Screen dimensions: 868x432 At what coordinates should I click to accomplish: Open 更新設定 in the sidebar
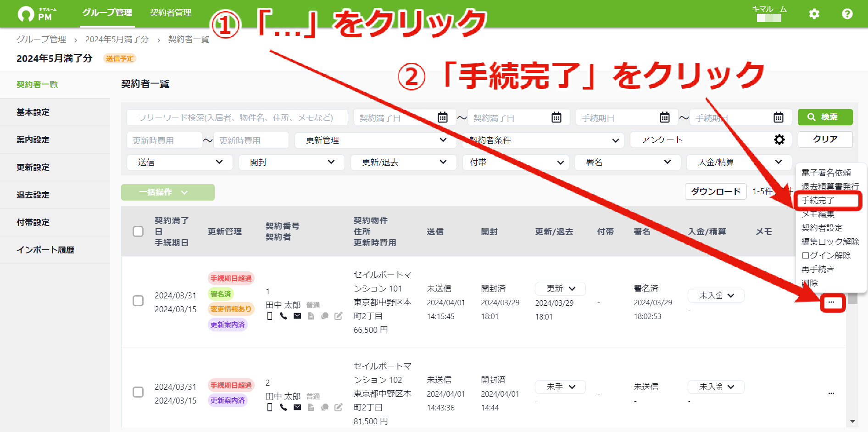click(x=55, y=167)
